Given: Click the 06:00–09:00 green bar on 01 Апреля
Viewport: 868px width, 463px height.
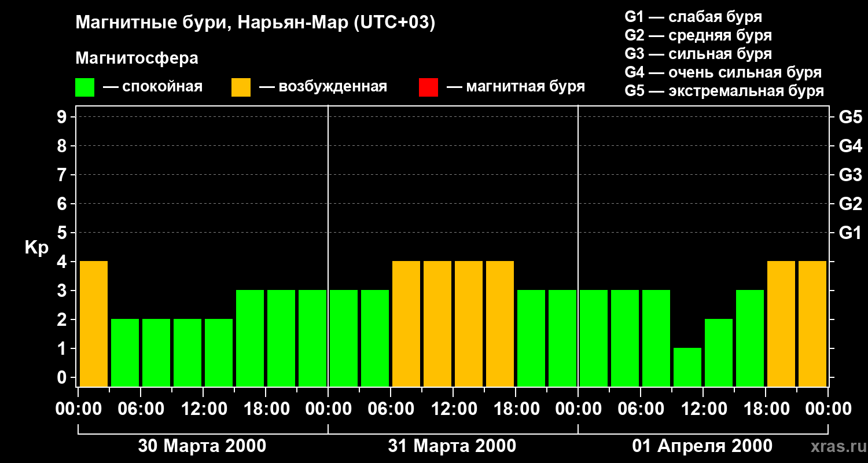Looking at the screenshot, I should point(656,338).
